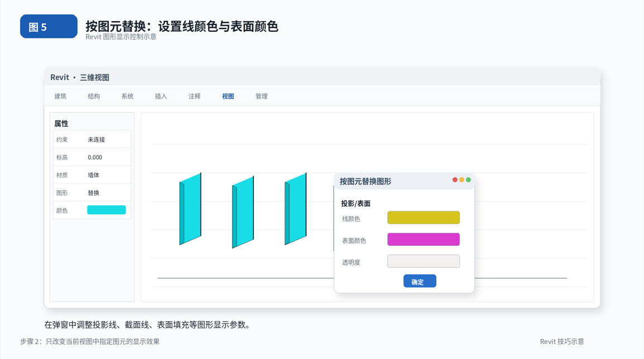Switch to the 结构 tab
This screenshot has height=359, width=644.
pyautogui.click(x=94, y=96)
